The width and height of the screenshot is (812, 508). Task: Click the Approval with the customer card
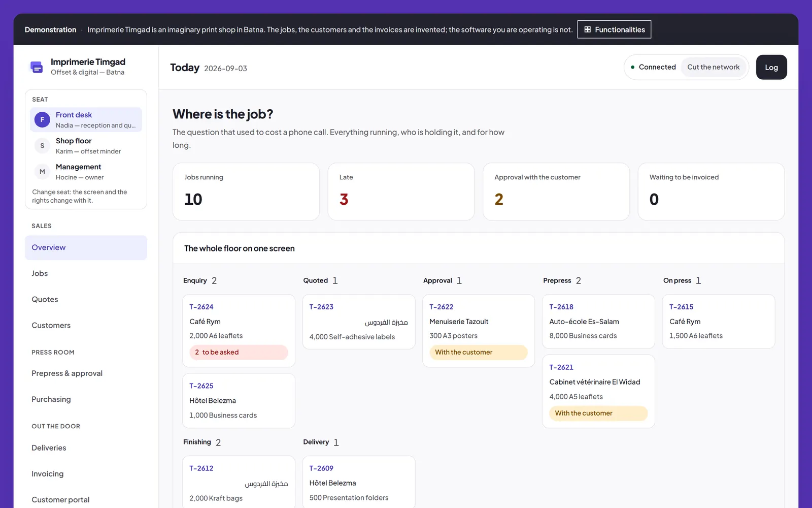pos(556,192)
